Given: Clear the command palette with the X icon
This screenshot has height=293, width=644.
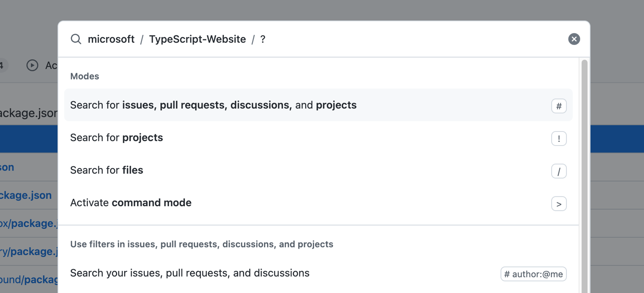Looking at the screenshot, I should tap(574, 39).
